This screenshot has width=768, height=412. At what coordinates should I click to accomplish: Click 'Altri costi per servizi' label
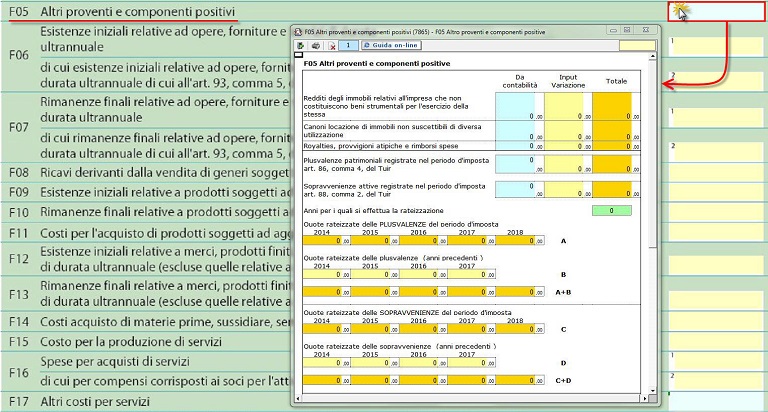pos(95,402)
